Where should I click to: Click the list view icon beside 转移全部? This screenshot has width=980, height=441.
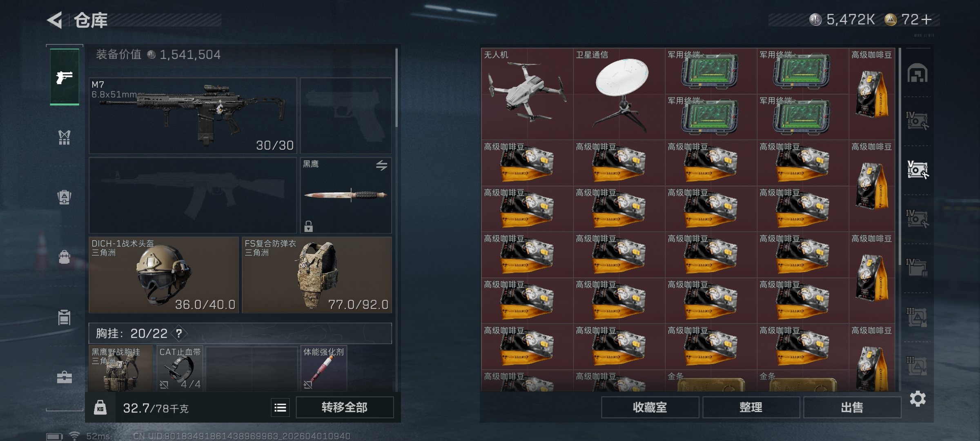click(x=281, y=408)
